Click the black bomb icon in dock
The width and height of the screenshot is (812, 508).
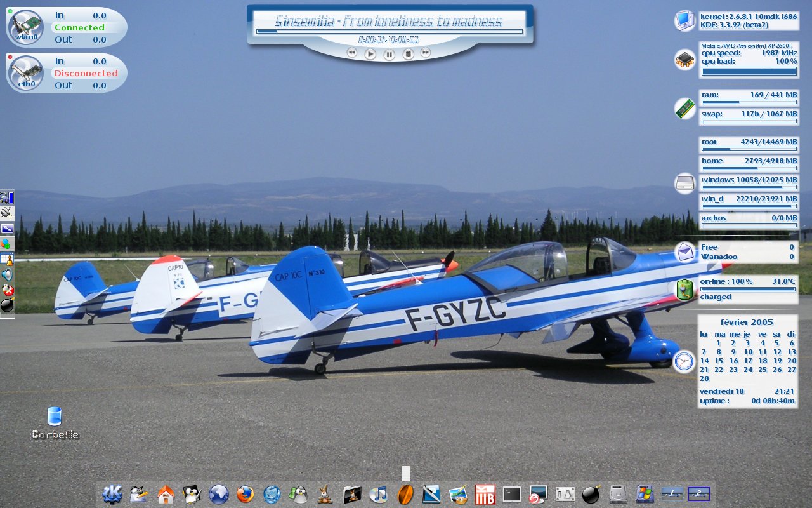tap(591, 493)
